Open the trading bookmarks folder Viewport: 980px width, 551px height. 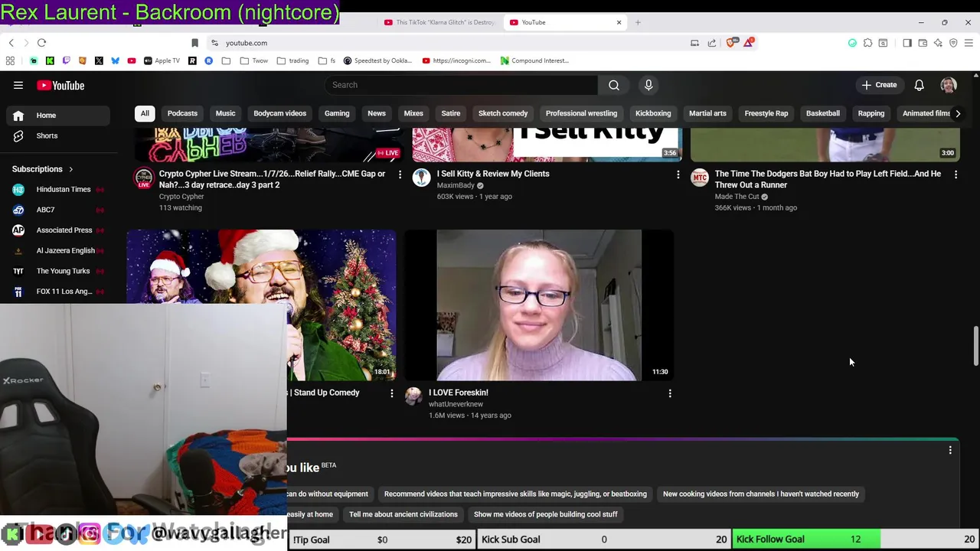click(292, 60)
